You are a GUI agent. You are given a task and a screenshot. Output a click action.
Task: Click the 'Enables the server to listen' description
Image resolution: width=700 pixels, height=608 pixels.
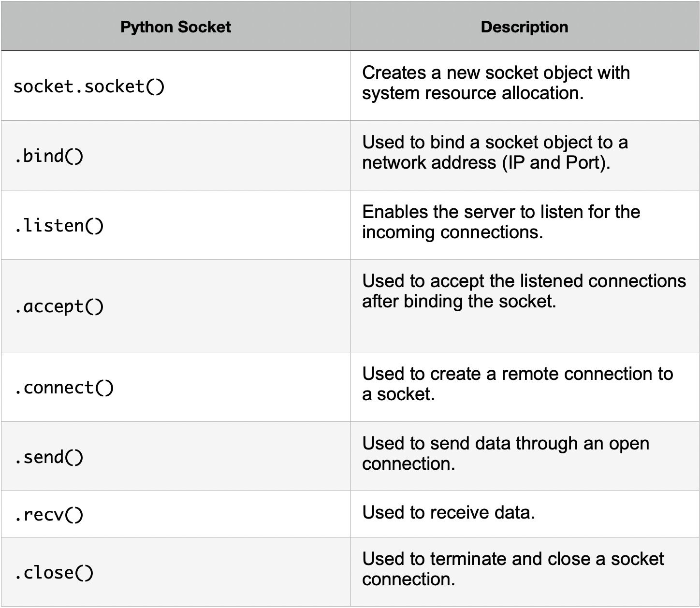click(x=501, y=212)
